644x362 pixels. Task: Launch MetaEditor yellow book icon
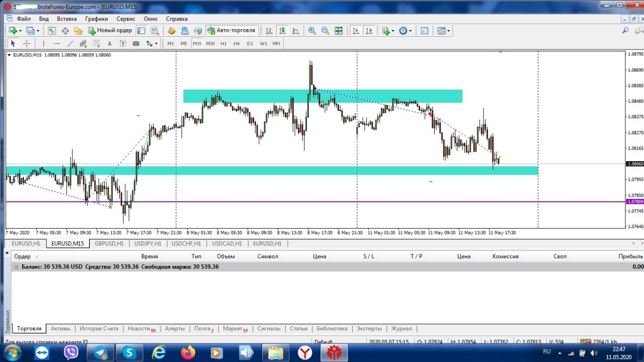pos(172,31)
